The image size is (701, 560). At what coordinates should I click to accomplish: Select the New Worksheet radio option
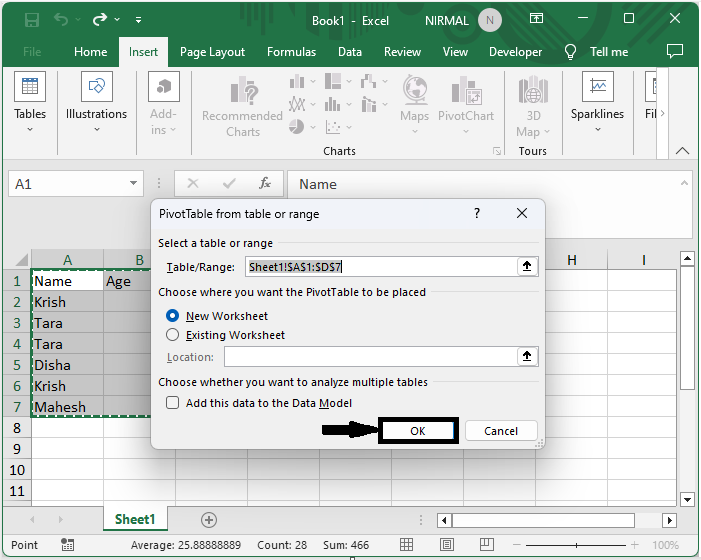click(173, 316)
